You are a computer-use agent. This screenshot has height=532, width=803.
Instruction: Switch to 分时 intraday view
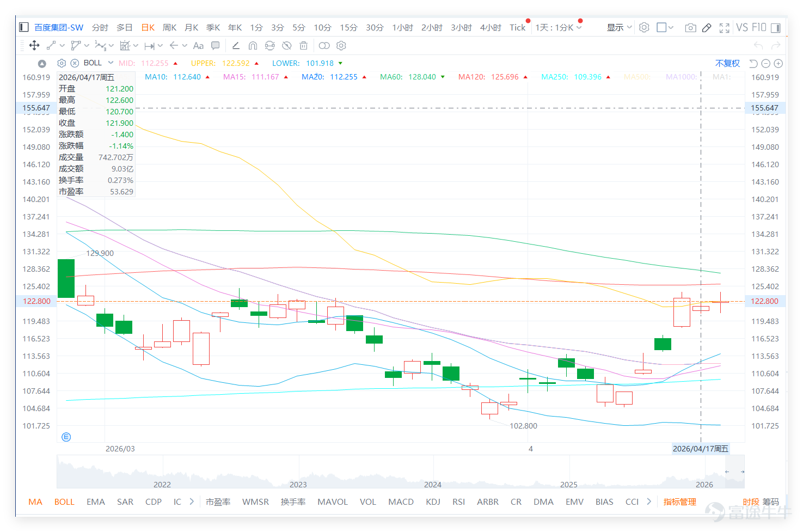[100, 28]
